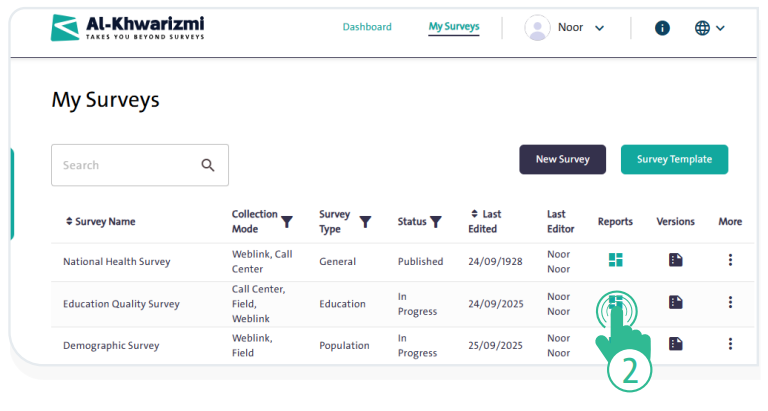Click the New Survey button
Image resolution: width=768 pixels, height=411 pixels.
(x=562, y=159)
